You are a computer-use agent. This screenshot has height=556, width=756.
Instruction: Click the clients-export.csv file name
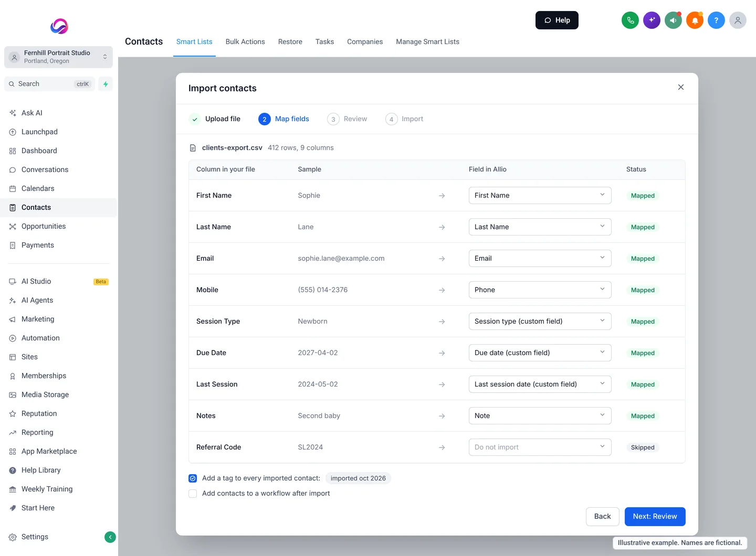click(232, 148)
